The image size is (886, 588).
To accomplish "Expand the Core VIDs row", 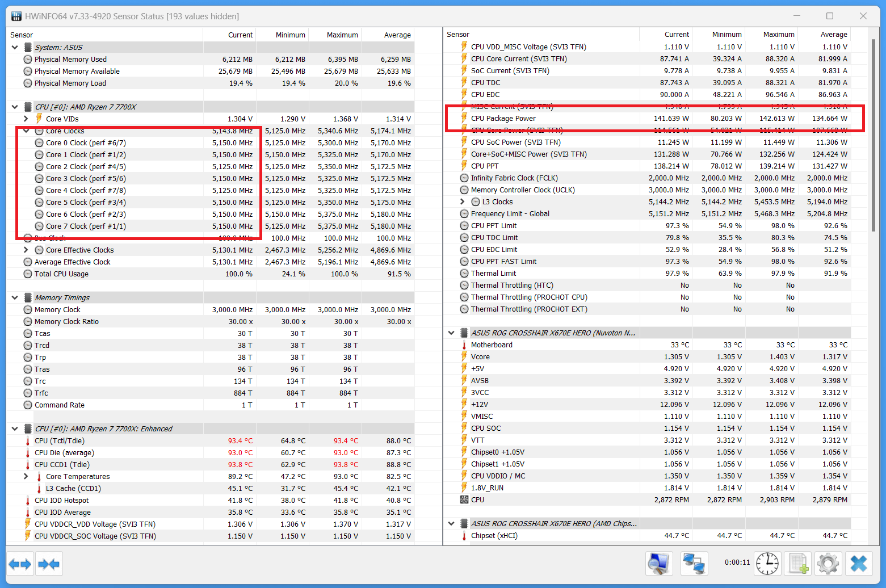I will (x=26, y=119).
